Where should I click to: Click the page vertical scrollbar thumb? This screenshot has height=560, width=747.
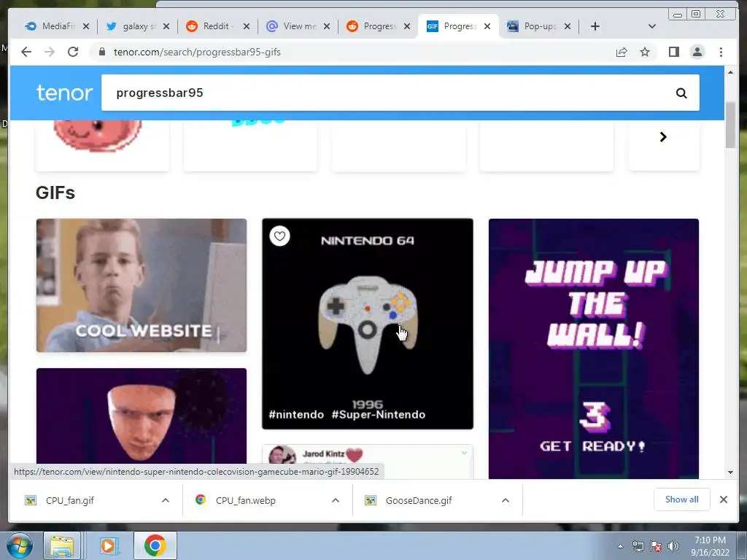[730, 125]
